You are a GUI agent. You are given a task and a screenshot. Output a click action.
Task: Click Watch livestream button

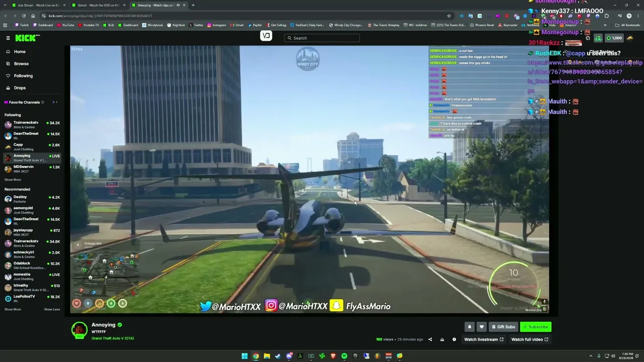coord(484,339)
